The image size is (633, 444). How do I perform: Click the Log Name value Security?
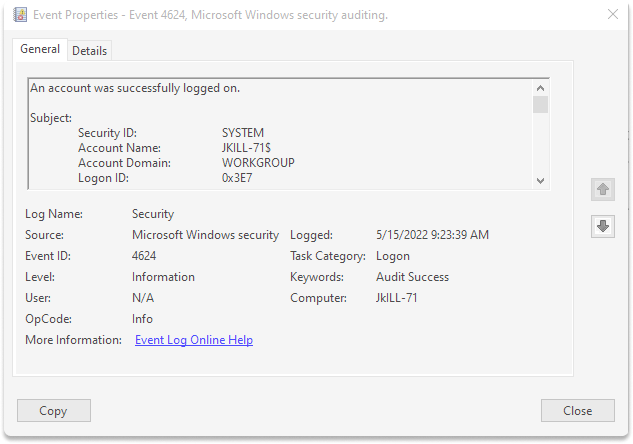(153, 214)
